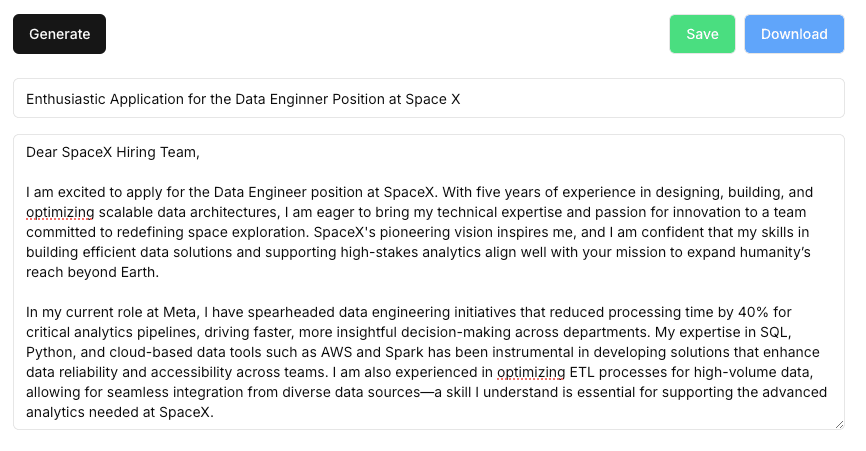Place cursor on the word "Python"
The image size is (866, 451).
tap(52, 352)
